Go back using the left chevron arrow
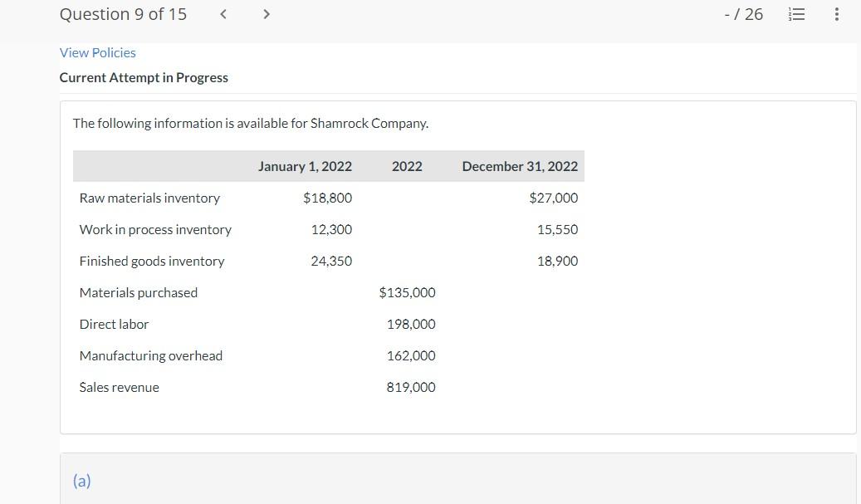861x504 pixels. pyautogui.click(x=223, y=14)
